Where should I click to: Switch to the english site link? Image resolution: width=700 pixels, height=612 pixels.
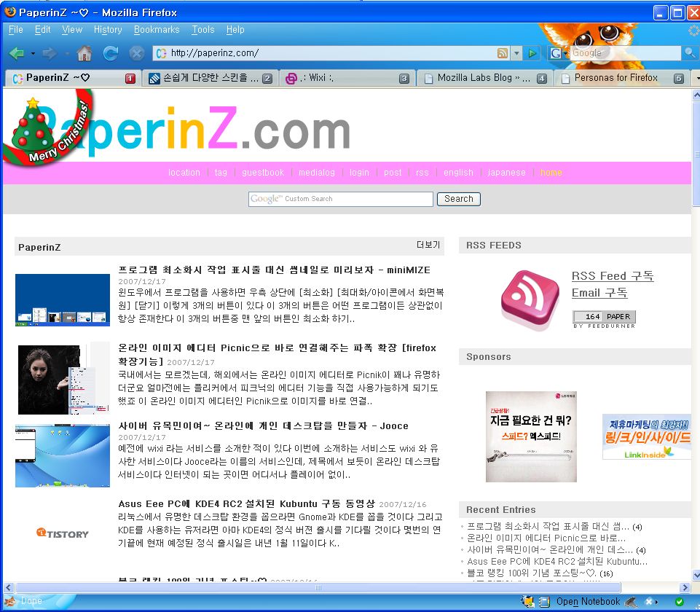(458, 173)
